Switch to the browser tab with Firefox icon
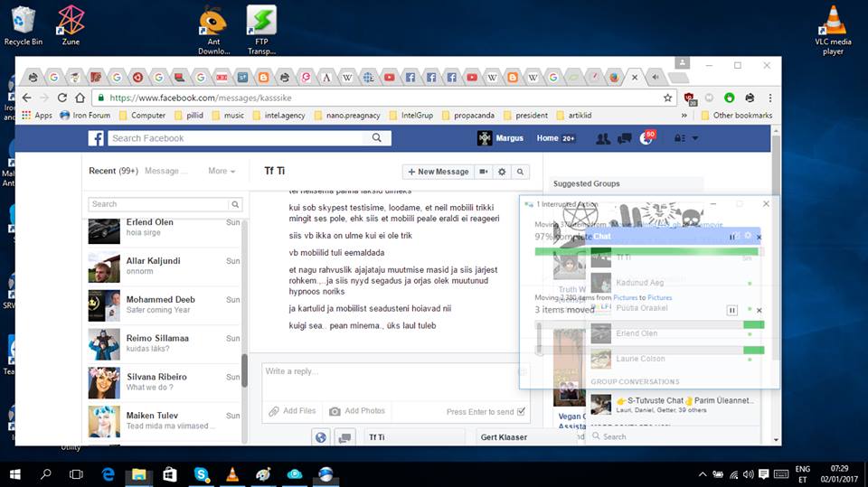The width and height of the screenshot is (868, 487). coord(613,78)
